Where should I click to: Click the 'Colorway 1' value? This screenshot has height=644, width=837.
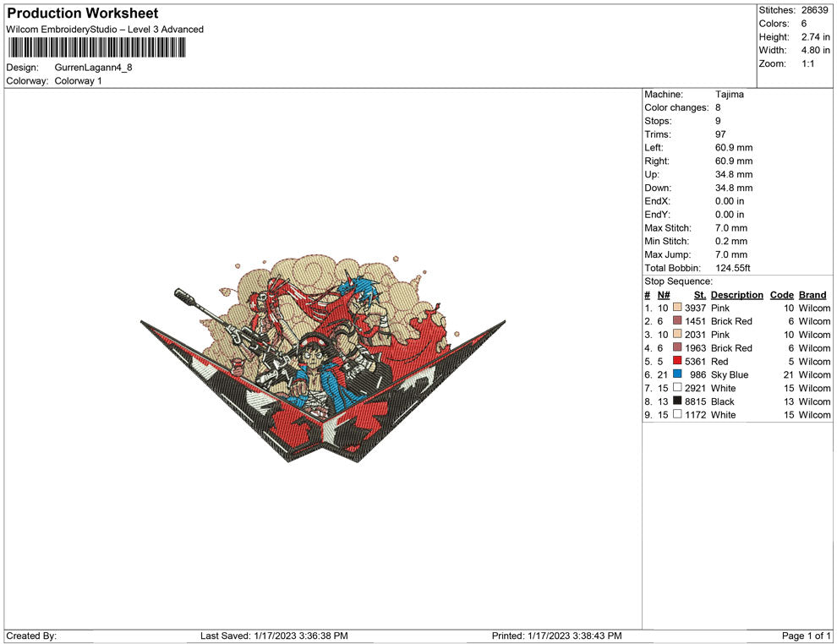click(x=78, y=80)
